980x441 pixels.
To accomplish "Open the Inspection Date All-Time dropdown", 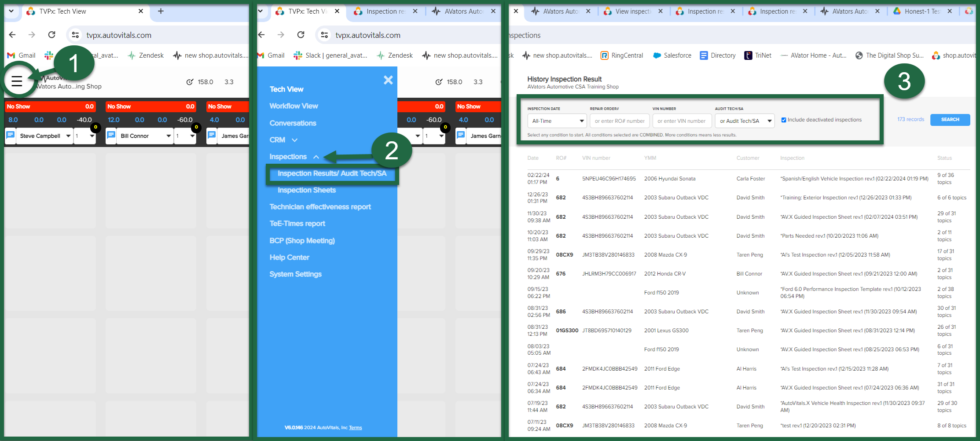I will click(557, 121).
